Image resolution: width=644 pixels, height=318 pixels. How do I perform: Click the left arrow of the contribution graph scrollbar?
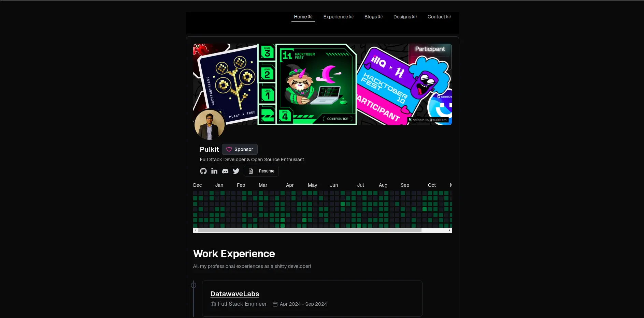click(x=196, y=230)
